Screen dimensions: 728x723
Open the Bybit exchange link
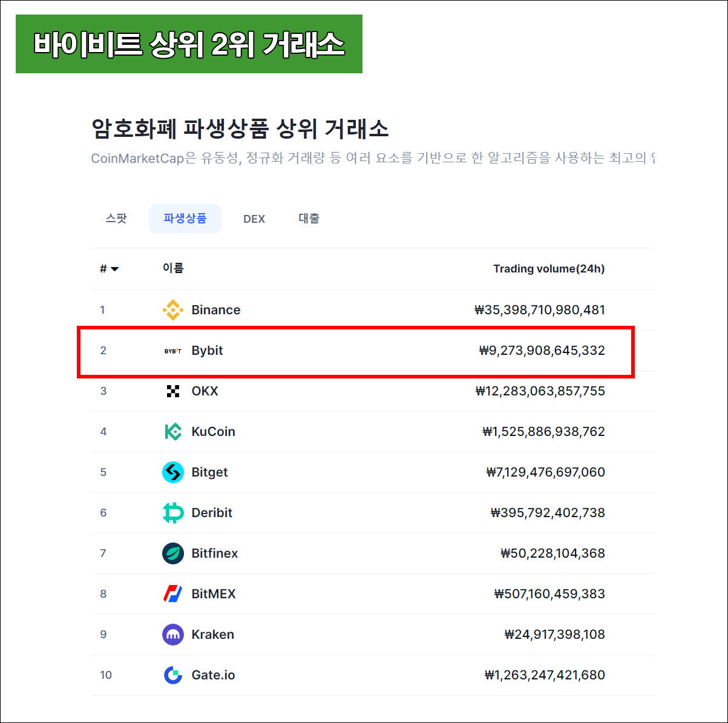pos(208,351)
